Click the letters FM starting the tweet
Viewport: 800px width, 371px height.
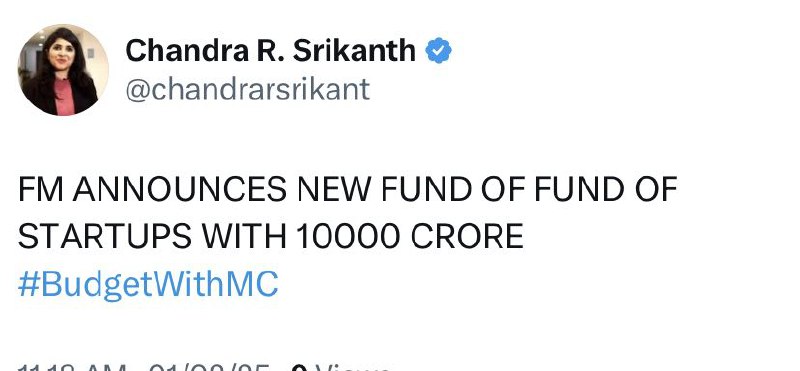click(x=40, y=189)
